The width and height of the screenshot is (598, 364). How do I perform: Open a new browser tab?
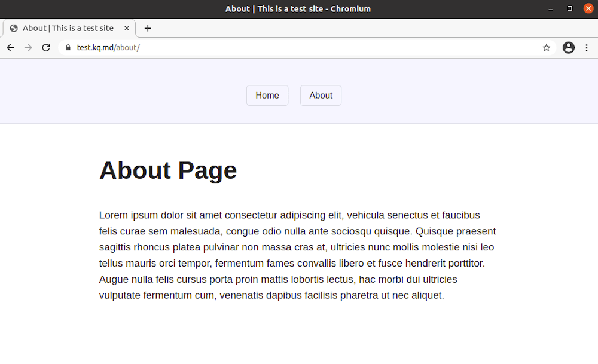(148, 28)
